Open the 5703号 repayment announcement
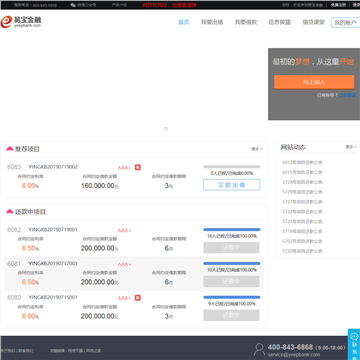The height and width of the screenshot is (360, 360). pyautogui.click(x=302, y=241)
